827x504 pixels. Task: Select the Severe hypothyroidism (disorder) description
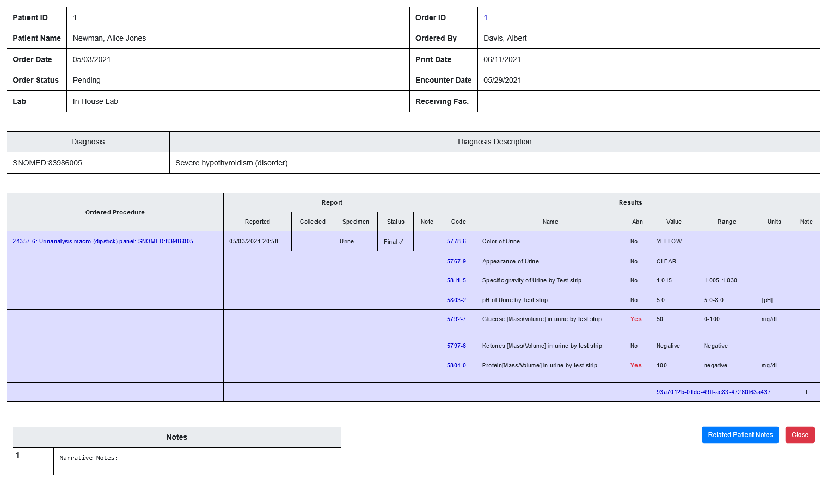231,163
